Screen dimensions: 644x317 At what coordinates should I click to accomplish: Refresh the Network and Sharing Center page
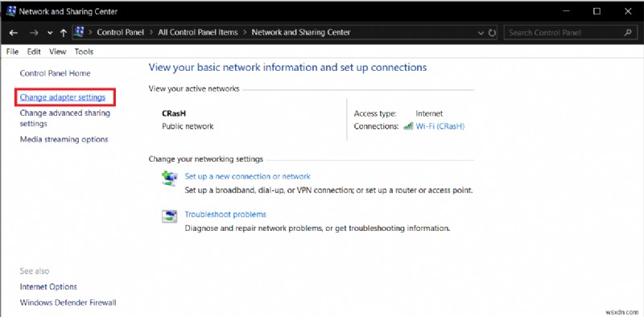coord(492,33)
